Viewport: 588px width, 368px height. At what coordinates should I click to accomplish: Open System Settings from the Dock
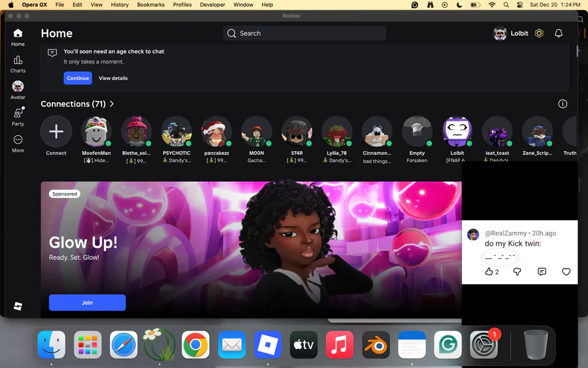coord(483,344)
